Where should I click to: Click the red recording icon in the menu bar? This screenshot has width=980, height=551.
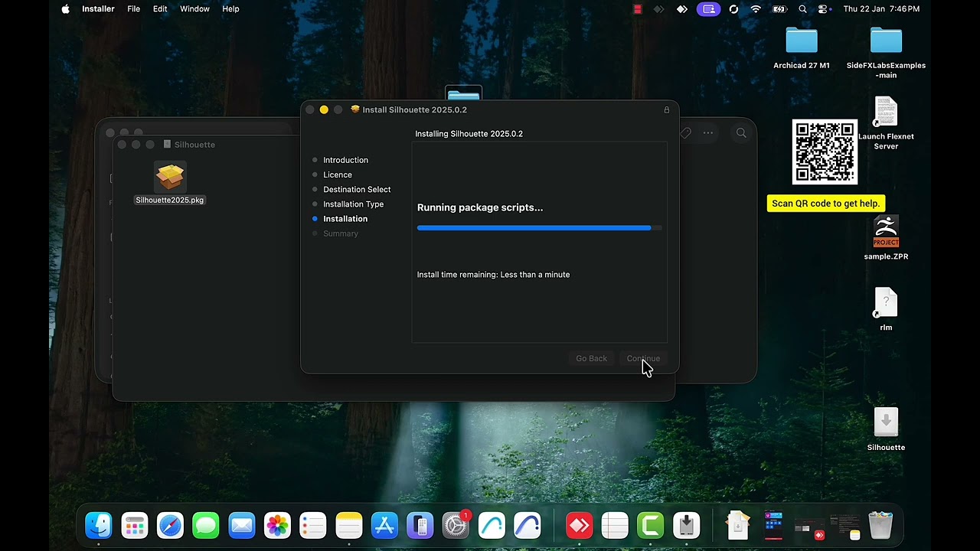click(x=637, y=9)
